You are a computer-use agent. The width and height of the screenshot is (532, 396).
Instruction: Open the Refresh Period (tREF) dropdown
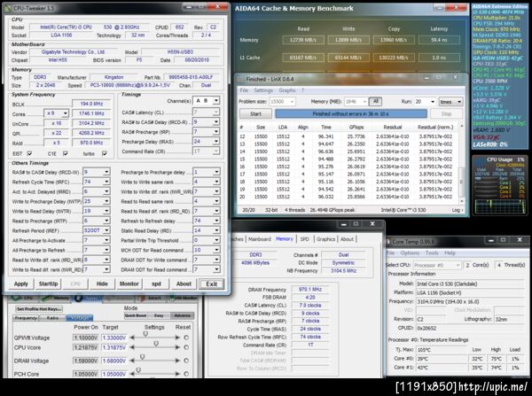[x=97, y=230]
